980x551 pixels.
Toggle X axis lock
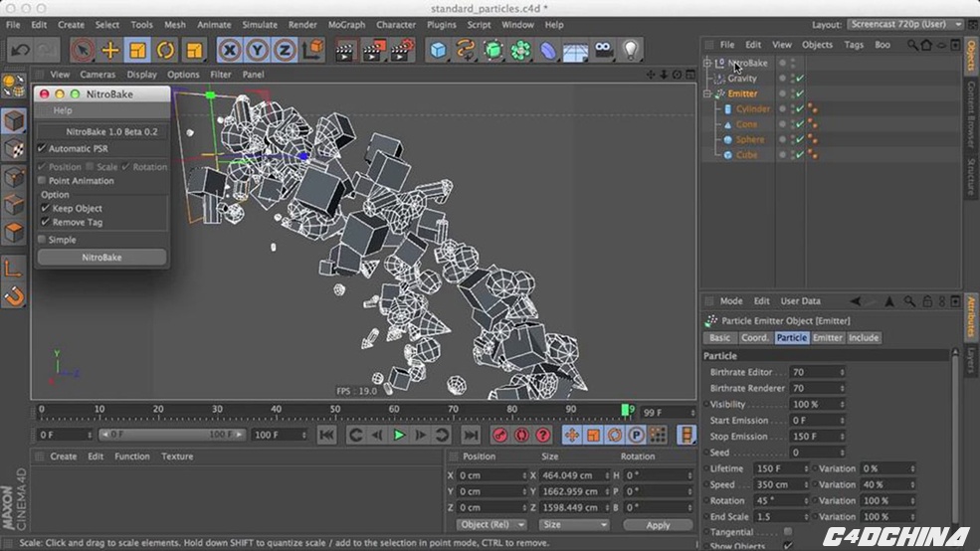click(230, 50)
